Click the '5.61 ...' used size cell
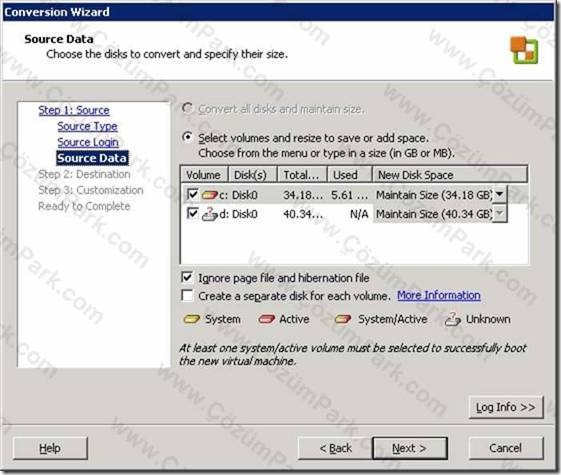The width and height of the screenshot is (561, 475). pos(350,195)
